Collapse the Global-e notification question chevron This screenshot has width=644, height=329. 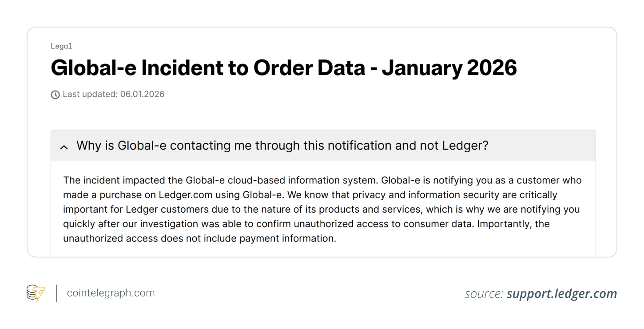pos(64,147)
